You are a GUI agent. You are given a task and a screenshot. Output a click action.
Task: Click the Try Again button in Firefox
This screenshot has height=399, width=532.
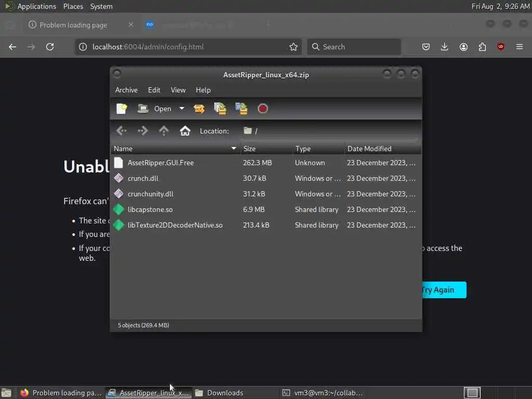click(444, 290)
